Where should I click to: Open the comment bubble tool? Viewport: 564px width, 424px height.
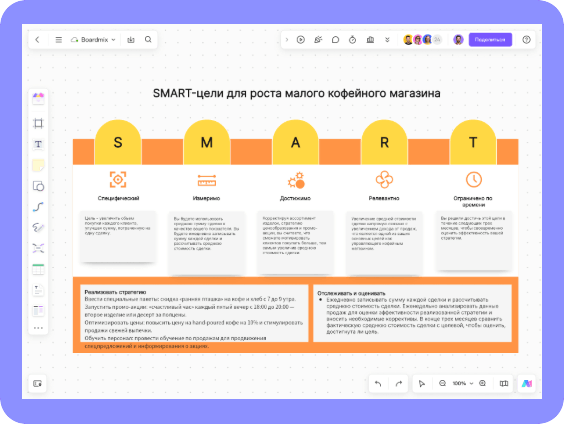click(x=335, y=40)
